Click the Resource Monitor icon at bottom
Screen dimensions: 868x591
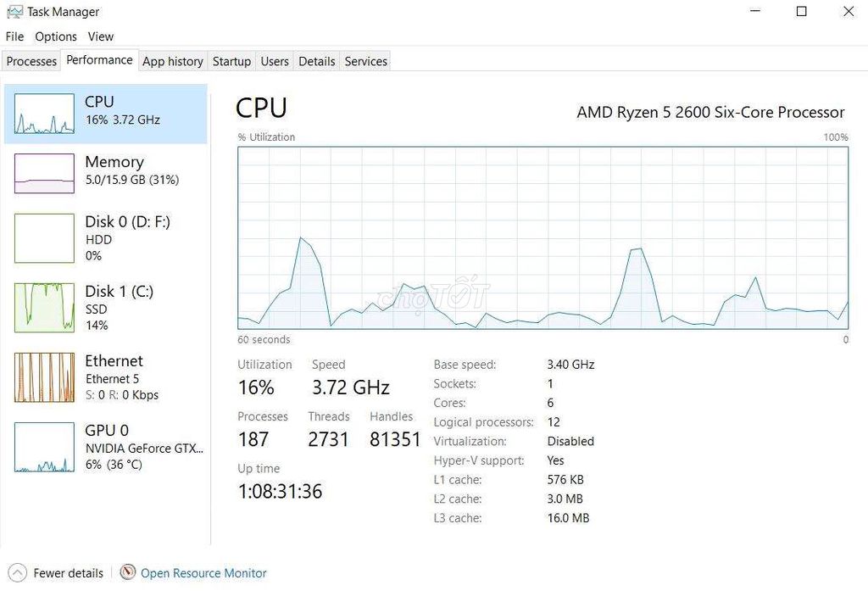[127, 572]
